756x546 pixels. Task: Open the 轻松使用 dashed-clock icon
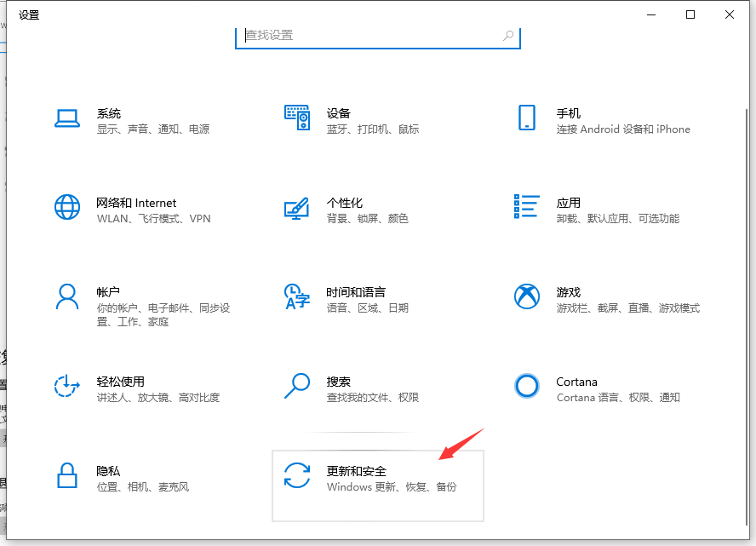pos(67,386)
